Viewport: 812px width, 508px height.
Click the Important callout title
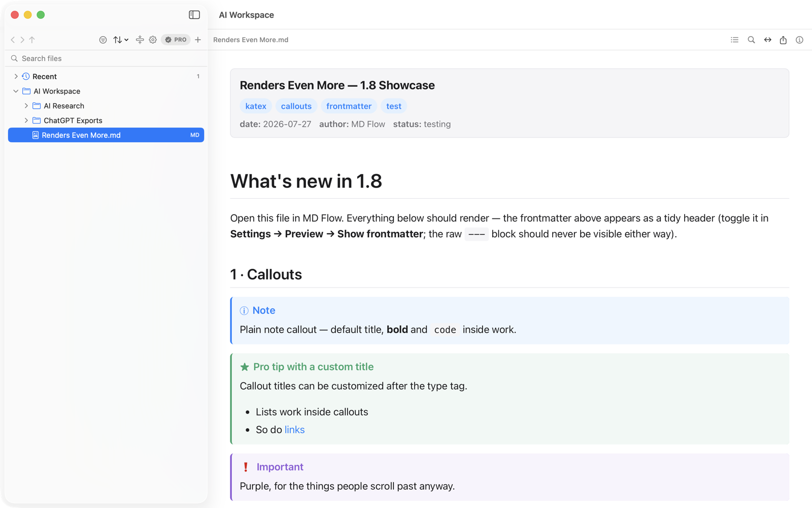(x=280, y=467)
